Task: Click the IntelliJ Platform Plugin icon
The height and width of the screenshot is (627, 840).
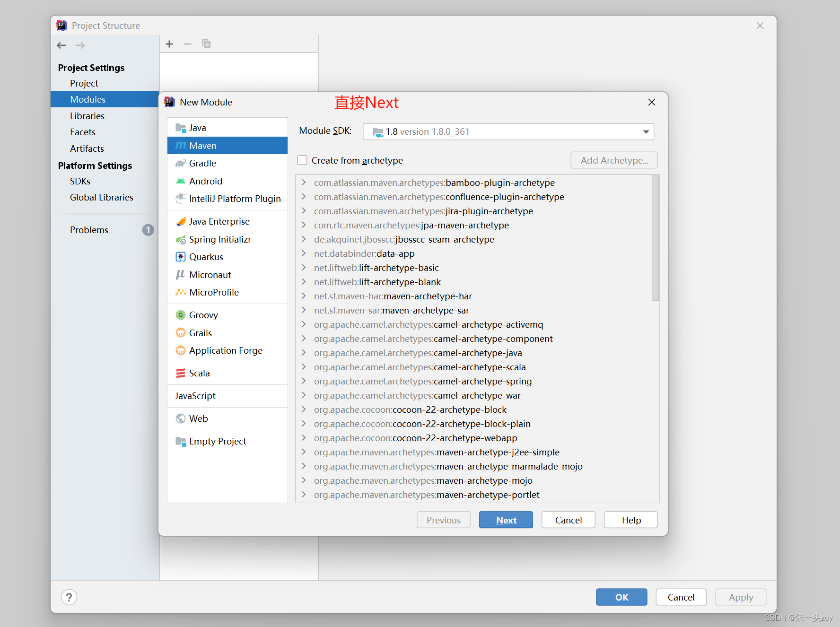Action: click(181, 199)
